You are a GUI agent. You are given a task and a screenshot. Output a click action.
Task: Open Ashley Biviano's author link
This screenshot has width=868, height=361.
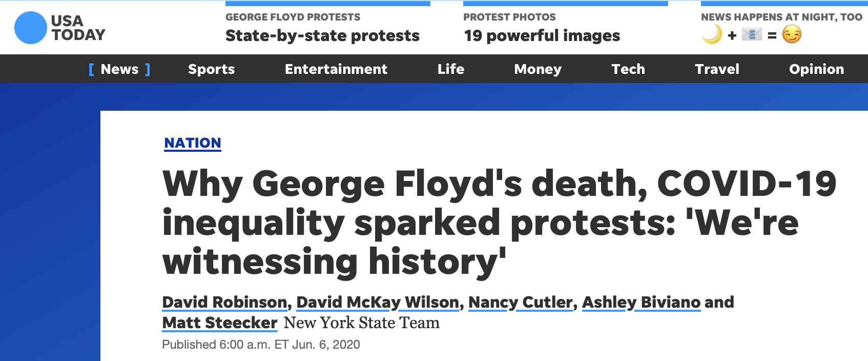point(641,302)
